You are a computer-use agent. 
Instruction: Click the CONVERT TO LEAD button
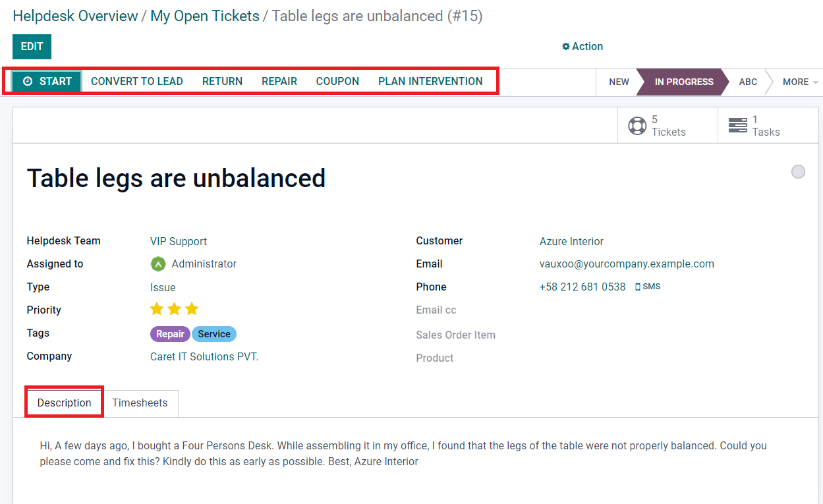pyautogui.click(x=137, y=81)
